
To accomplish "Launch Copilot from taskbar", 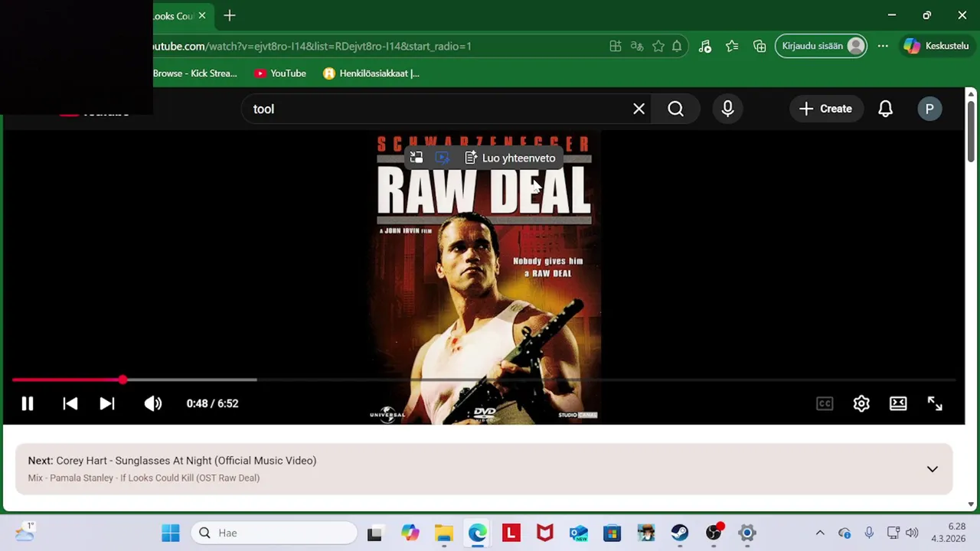I will click(x=410, y=533).
